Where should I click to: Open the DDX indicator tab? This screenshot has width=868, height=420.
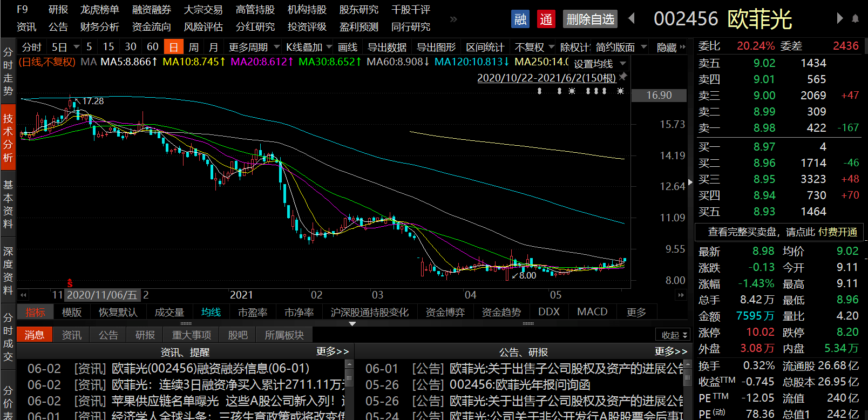[549, 312]
